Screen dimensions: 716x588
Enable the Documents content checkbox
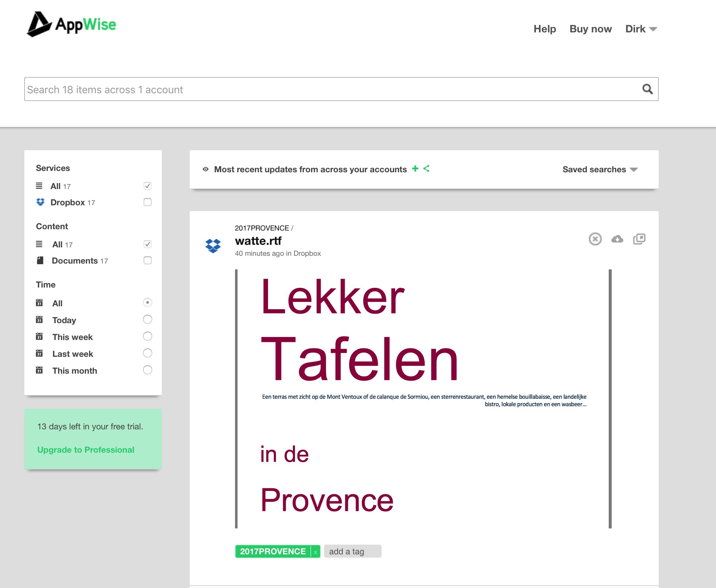pos(147,260)
